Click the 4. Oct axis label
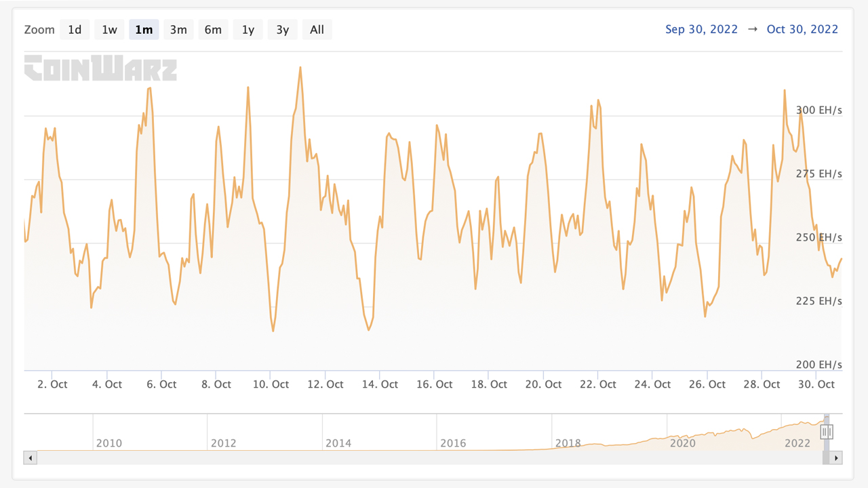This screenshot has width=868, height=488. pos(107,384)
